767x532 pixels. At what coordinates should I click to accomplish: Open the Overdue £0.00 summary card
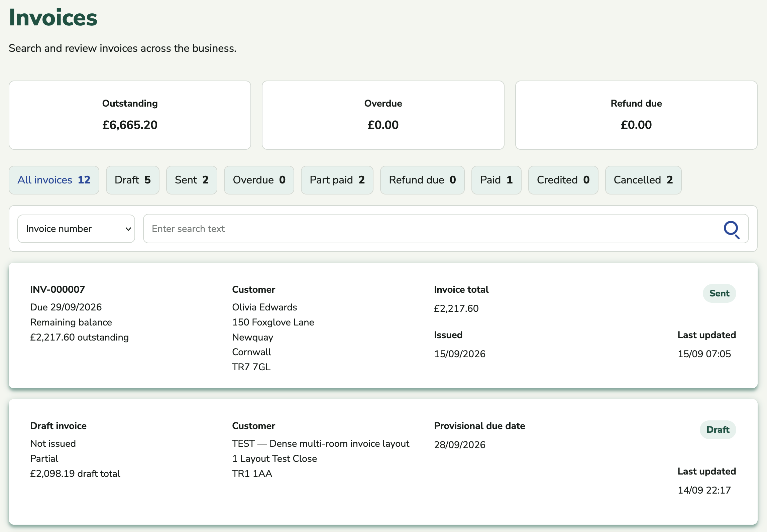pyautogui.click(x=383, y=115)
